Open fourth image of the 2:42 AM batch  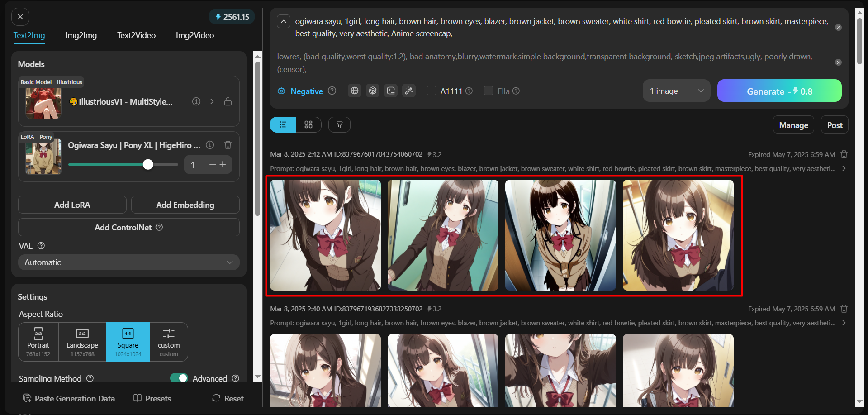tap(678, 235)
